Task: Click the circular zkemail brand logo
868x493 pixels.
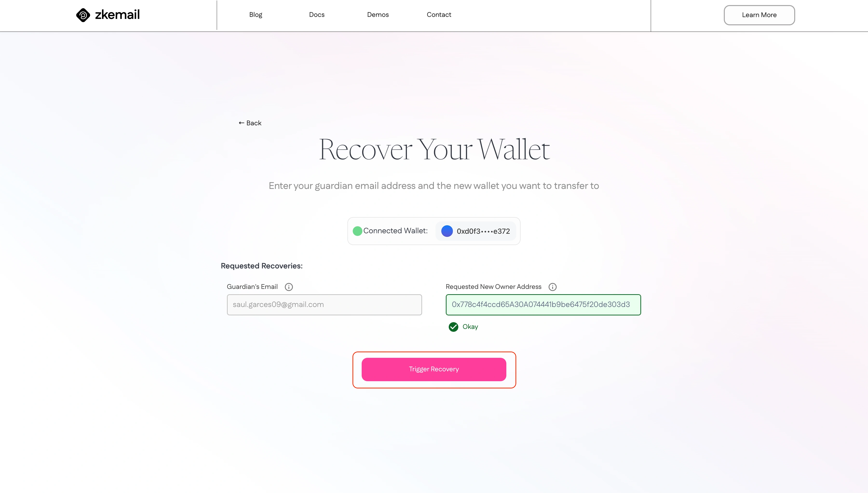Action: tap(82, 14)
